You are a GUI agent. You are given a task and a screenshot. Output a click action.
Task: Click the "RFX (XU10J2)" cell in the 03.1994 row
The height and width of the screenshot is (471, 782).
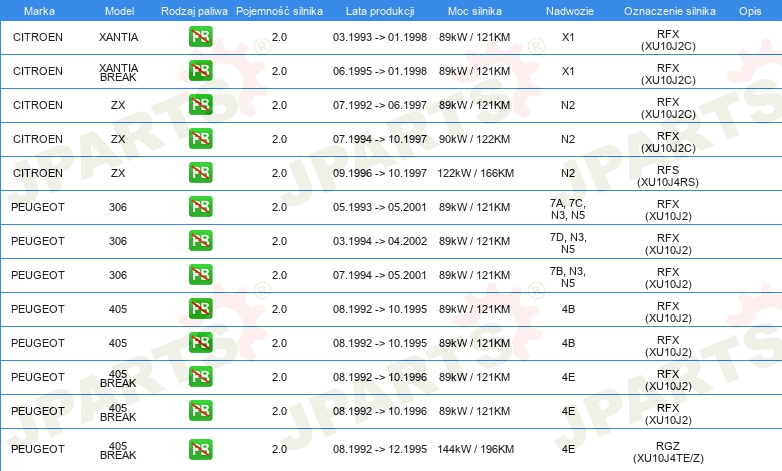pos(668,243)
